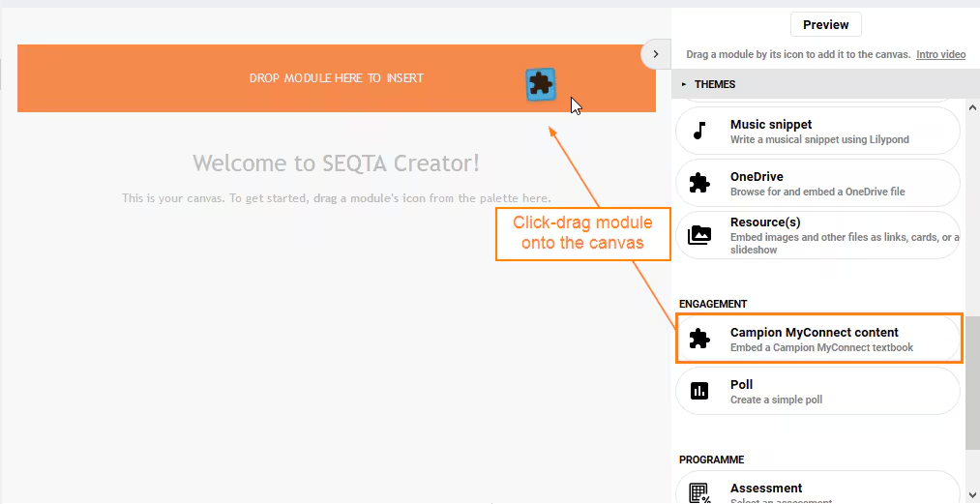Click the dragged blue puzzle module icon
This screenshot has width=980, height=504.
[541, 84]
